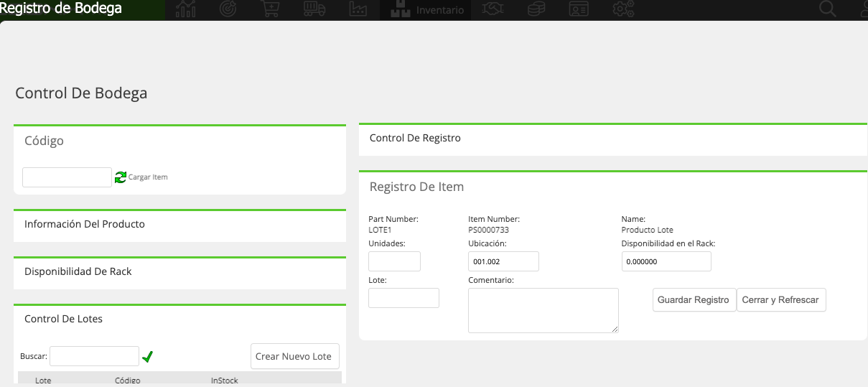Click the Producto Lote name text
Screen dimensions: 868x387
click(x=647, y=230)
